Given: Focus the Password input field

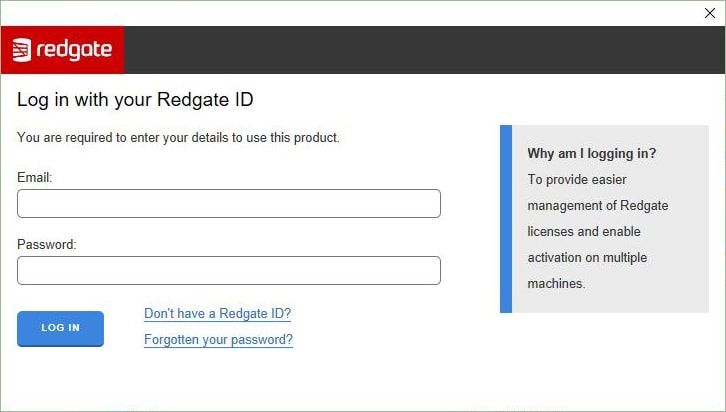Looking at the screenshot, I should tap(229, 270).
